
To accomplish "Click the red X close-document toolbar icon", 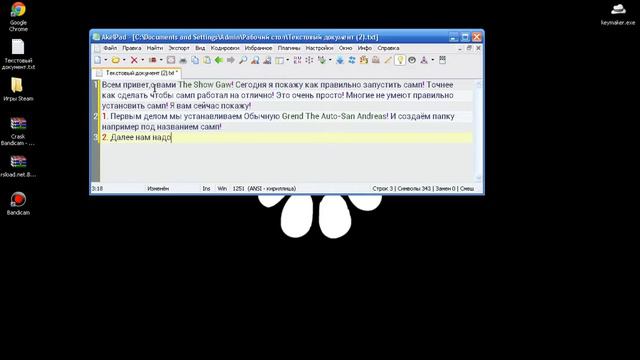I will pyautogui.click(x=134, y=60).
